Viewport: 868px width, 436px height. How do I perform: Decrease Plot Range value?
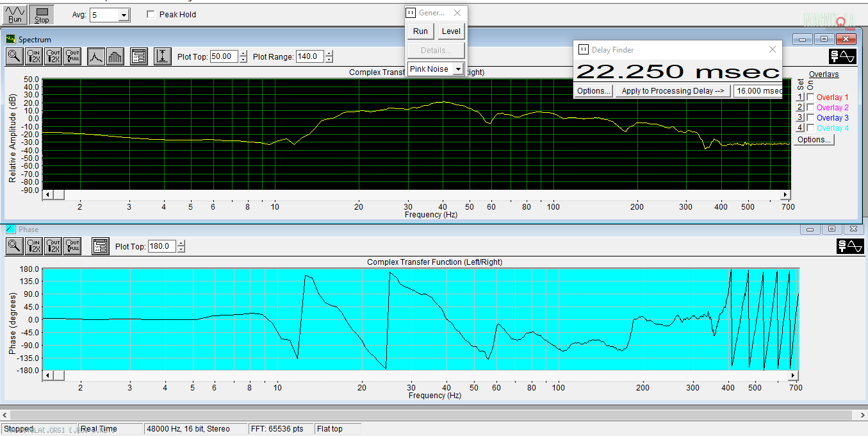[329, 60]
